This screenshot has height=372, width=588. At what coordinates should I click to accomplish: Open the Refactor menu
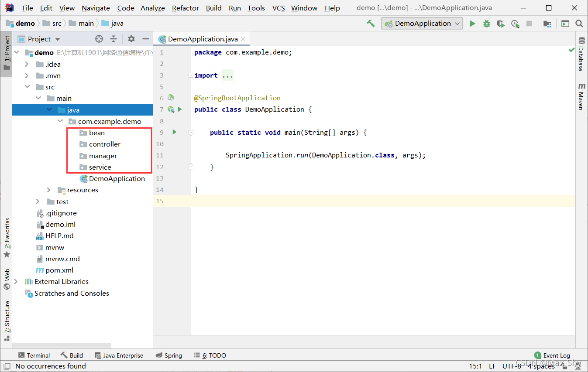pyautogui.click(x=186, y=8)
